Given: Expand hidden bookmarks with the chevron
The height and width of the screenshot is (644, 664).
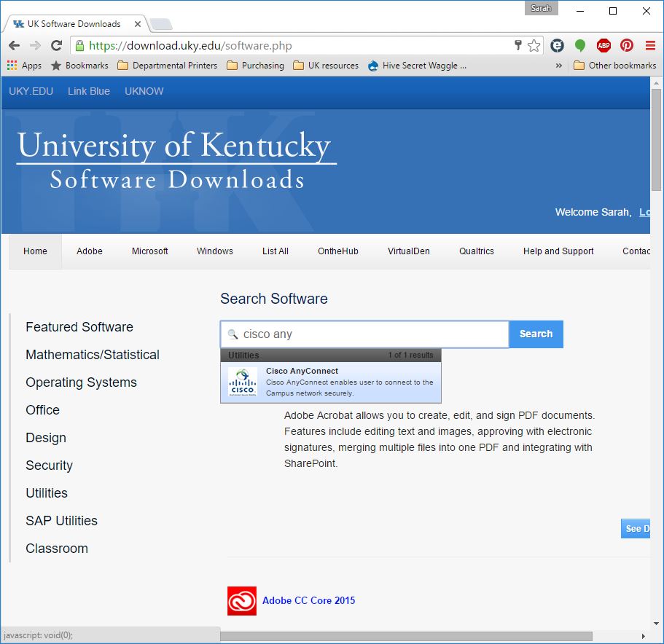Looking at the screenshot, I should point(559,66).
